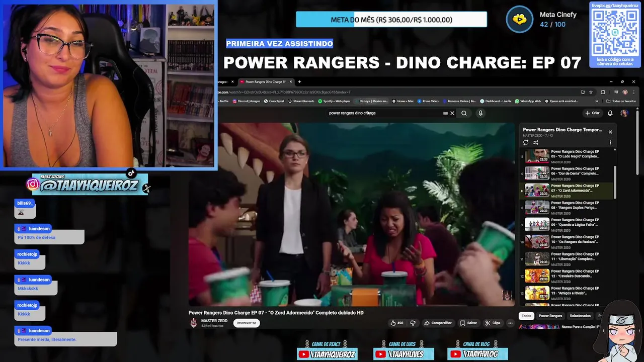Viewport: 644px width, 362px height.
Task: Open the Spotify Web player bookmark
Action: tap(335, 101)
